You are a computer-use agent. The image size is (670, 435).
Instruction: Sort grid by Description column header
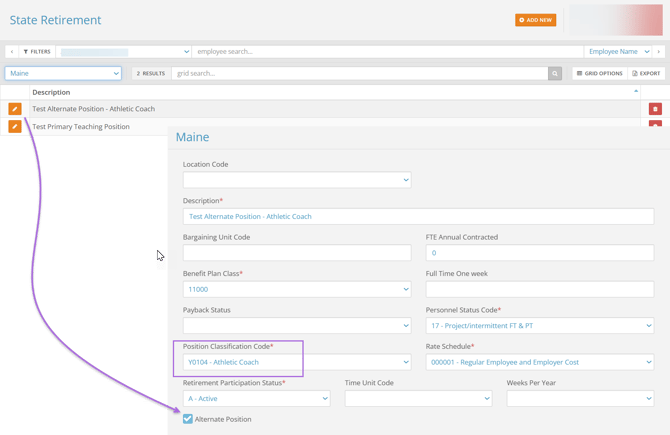tap(52, 92)
